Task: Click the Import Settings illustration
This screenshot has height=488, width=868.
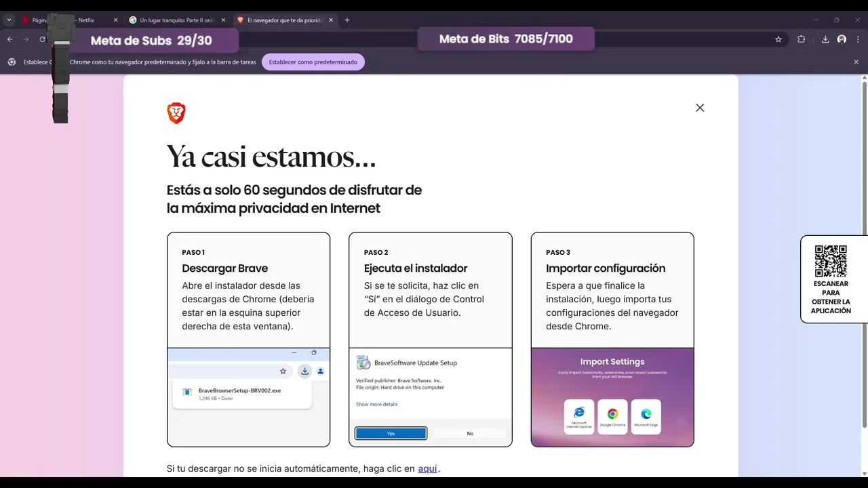Action: pyautogui.click(x=612, y=397)
